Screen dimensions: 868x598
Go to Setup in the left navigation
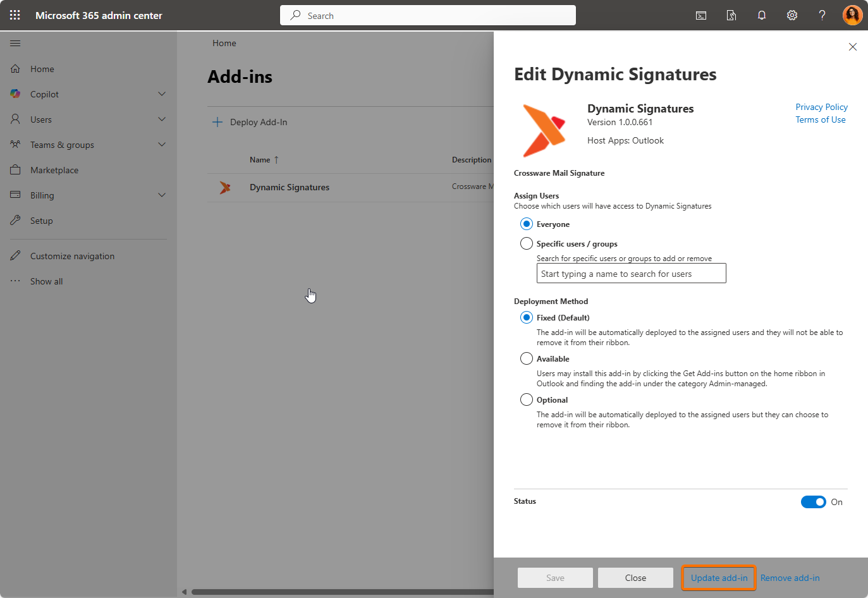point(42,221)
